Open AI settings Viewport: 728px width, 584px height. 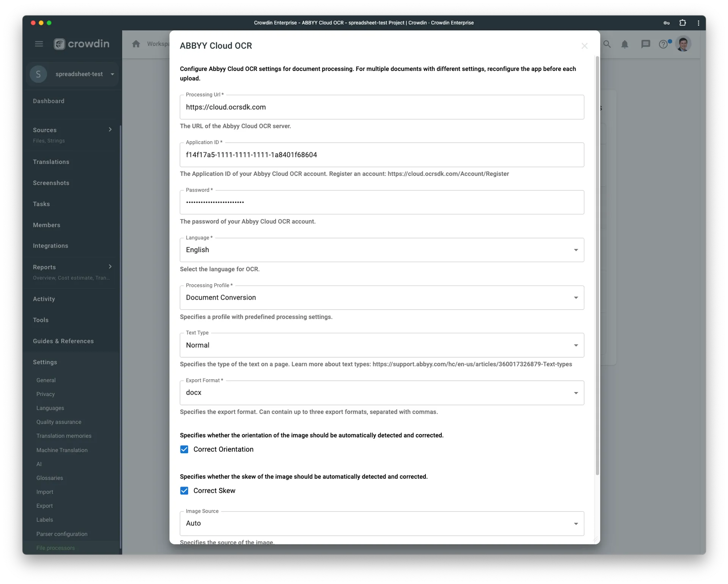coord(39,464)
